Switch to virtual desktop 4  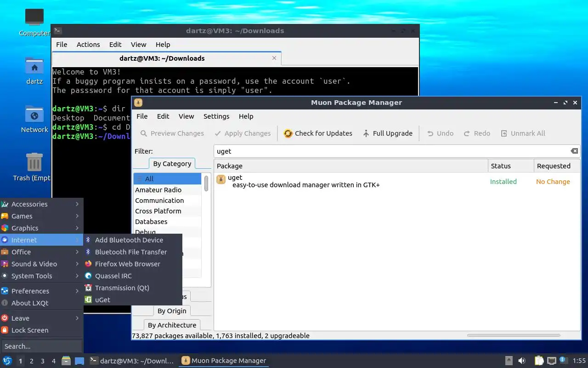click(53, 361)
